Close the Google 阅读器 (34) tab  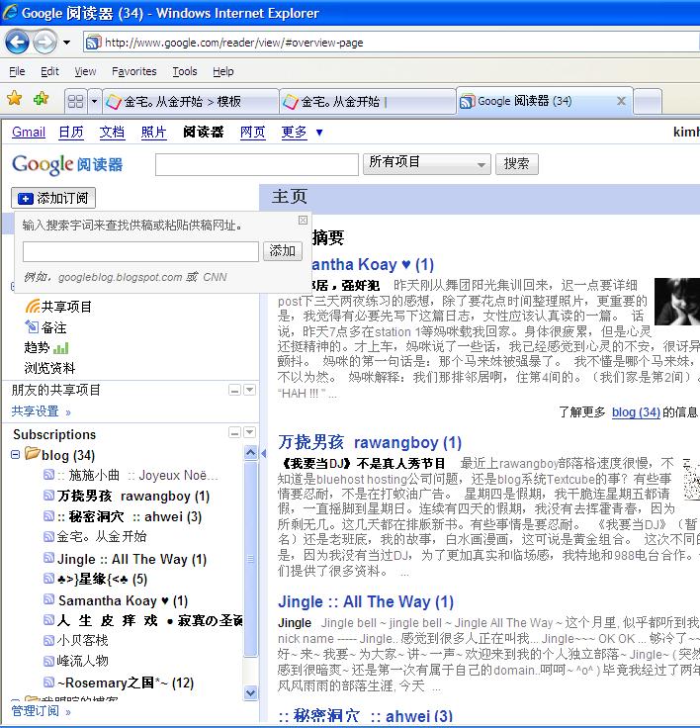pyautogui.click(x=621, y=101)
